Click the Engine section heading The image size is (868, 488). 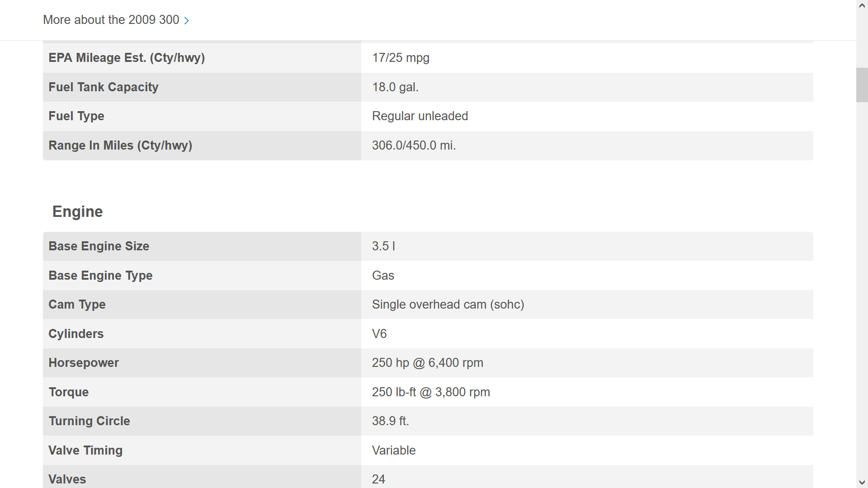[x=78, y=211]
